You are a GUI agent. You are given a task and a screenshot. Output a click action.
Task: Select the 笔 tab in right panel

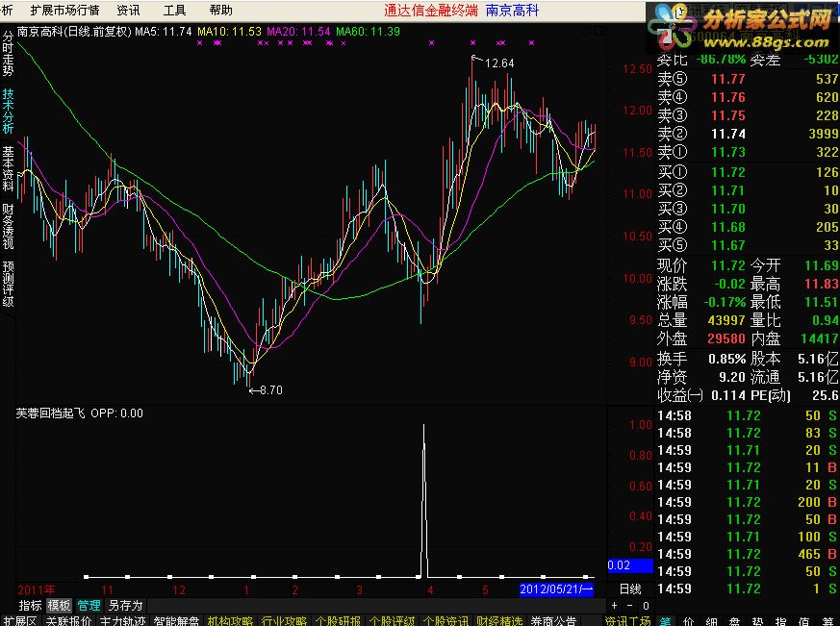coord(665,621)
